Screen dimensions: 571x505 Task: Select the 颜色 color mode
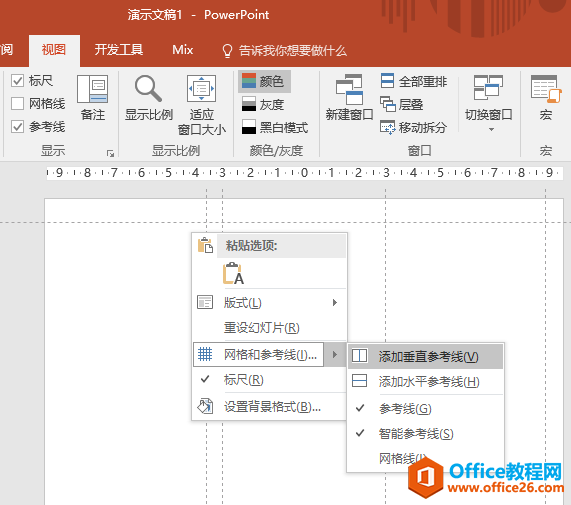click(x=264, y=81)
